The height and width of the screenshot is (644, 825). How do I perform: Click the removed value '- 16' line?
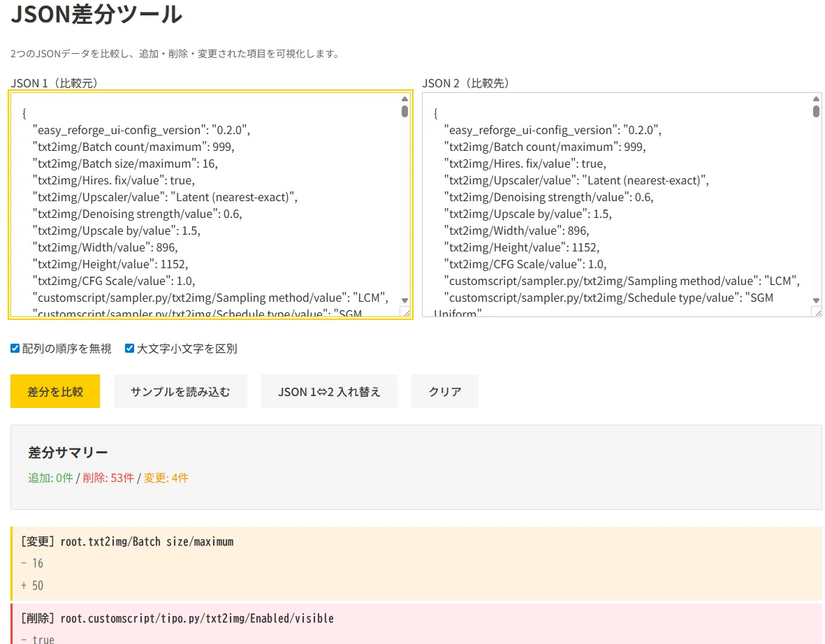32,564
